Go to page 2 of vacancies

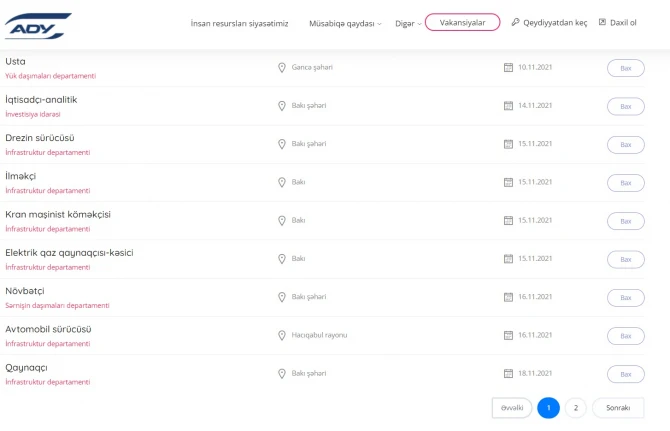point(576,408)
